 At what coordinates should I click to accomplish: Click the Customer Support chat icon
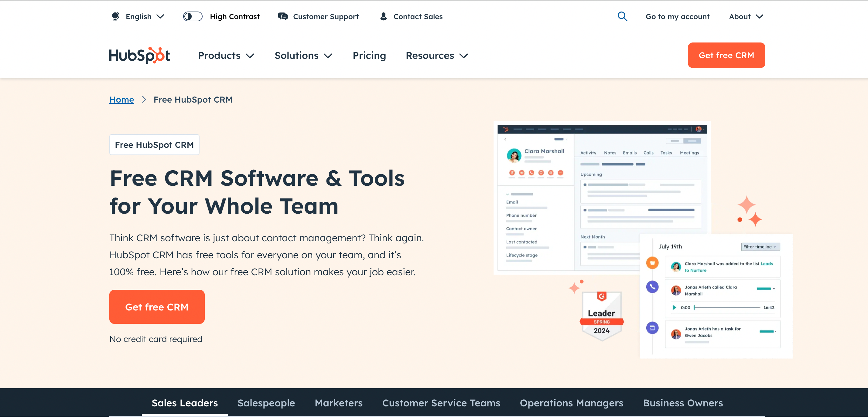283,16
